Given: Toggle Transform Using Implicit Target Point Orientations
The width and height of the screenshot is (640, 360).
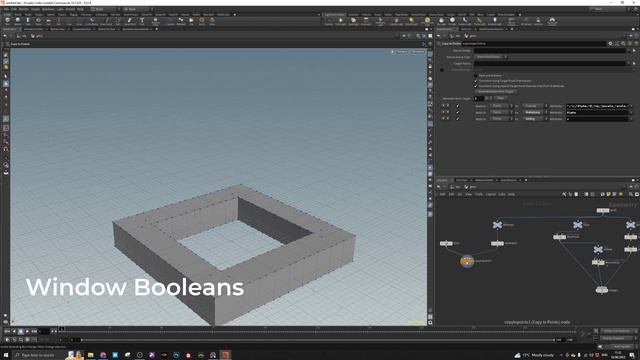Looking at the screenshot, I should pyautogui.click(x=476, y=86).
